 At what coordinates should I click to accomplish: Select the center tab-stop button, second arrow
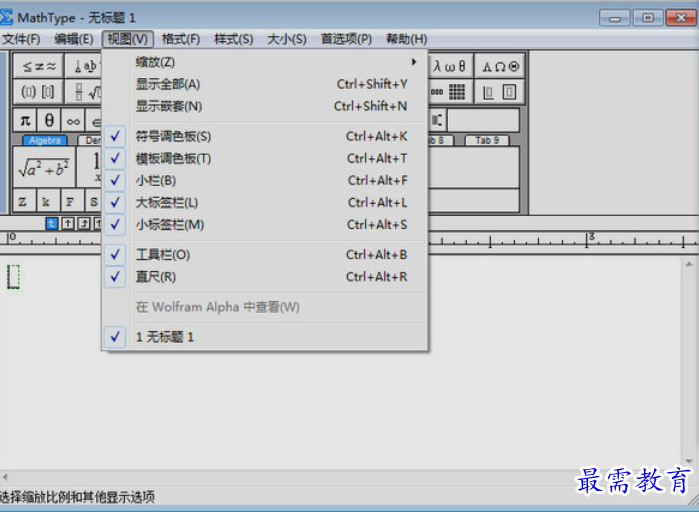click(68, 224)
